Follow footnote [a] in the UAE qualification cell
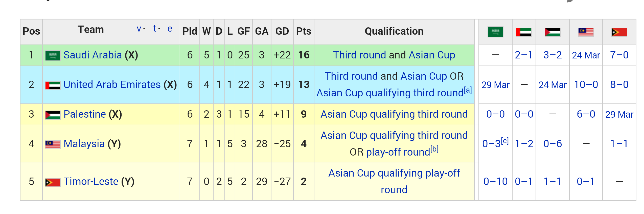Screen dimensions: 644x214 [468, 90]
